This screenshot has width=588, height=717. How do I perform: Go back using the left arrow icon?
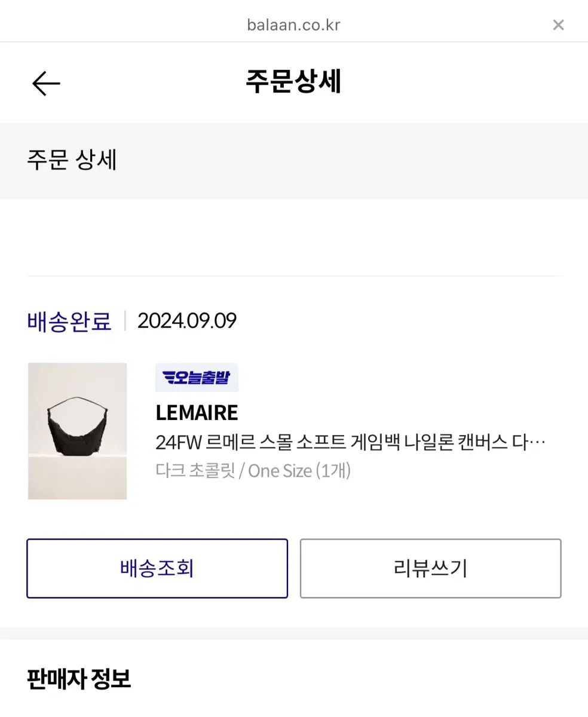coord(46,83)
